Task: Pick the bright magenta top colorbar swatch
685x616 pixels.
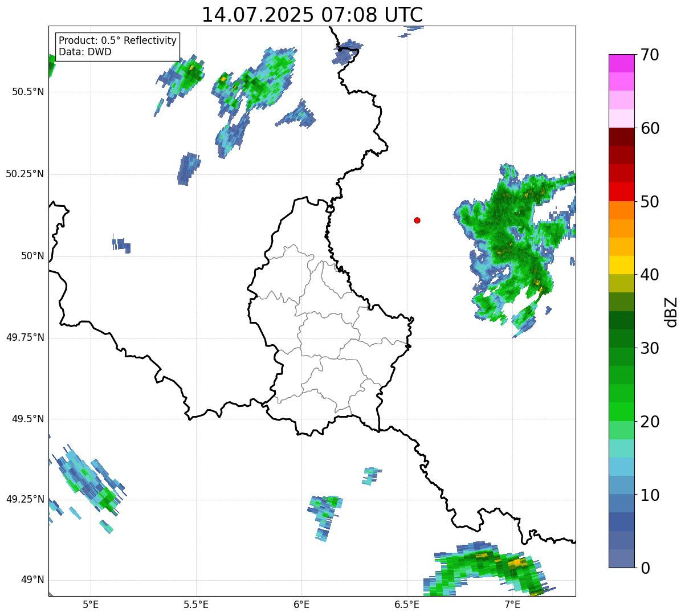Action: click(621, 63)
